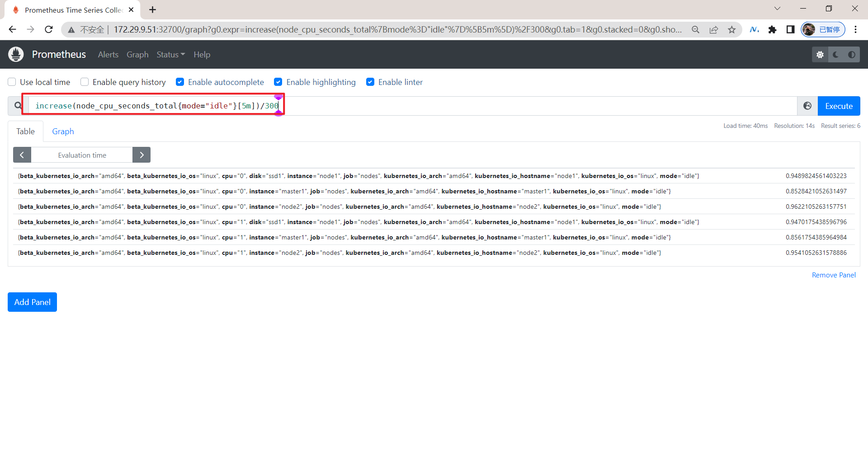Open the Alerts page in navbar
The width and height of the screenshot is (868, 455).
click(x=108, y=55)
